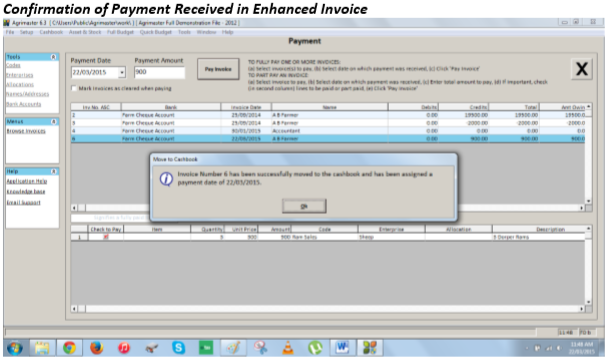Collapse the Tools side panel
Screen dimensions: 611x364
tap(53, 57)
